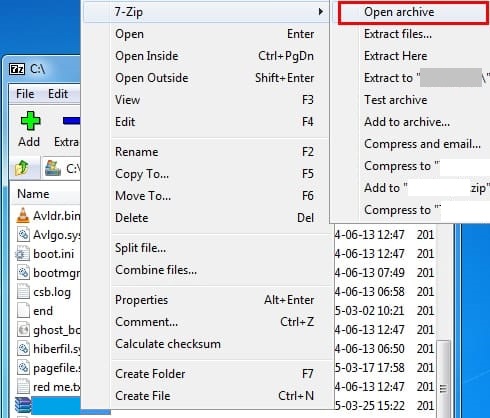Click the up-folder arrow icon
Image resolution: width=490 pixels, height=418 pixels.
pos(22,168)
